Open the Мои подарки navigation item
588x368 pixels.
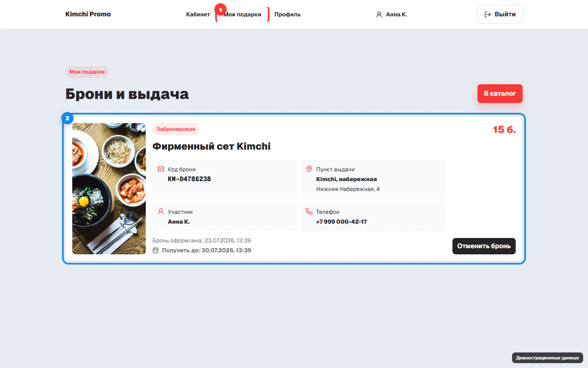click(243, 14)
